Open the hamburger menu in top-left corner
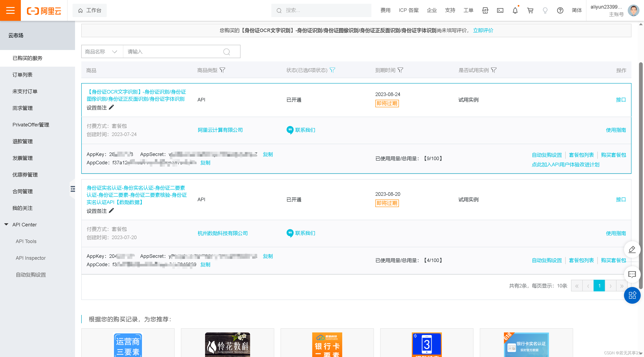Screen dimensions: 644x357 coord(10,10)
